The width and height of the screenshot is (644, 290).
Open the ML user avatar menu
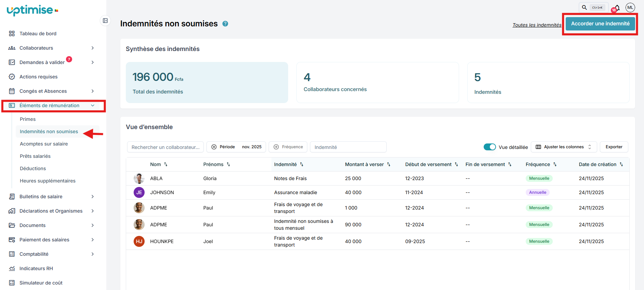(x=630, y=8)
